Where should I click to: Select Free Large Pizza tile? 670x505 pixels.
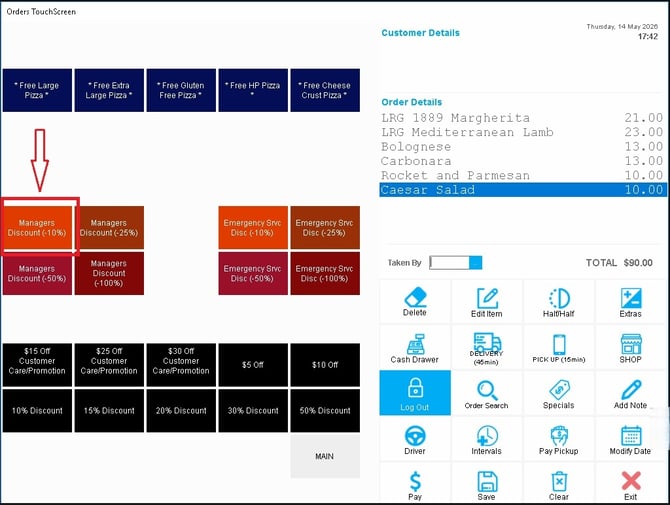coord(38,90)
